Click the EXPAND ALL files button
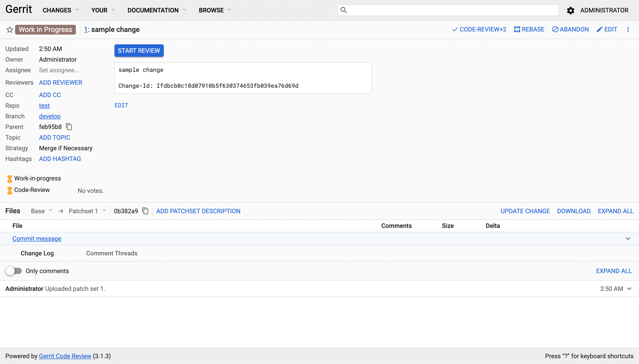Image resolution: width=639 pixels, height=364 pixels. [x=616, y=211]
